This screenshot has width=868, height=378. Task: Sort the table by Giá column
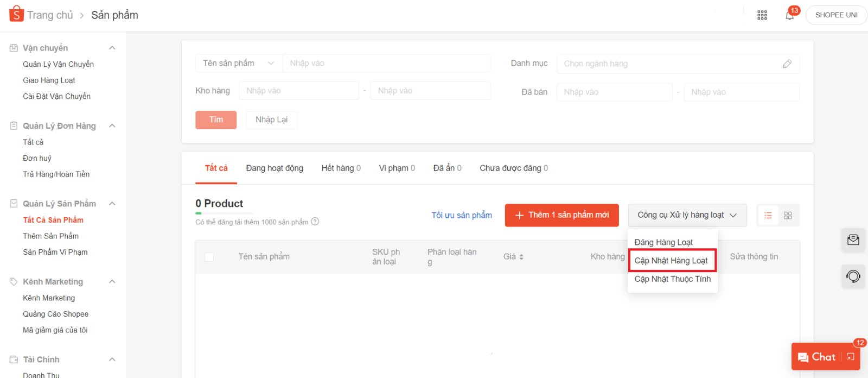[513, 257]
